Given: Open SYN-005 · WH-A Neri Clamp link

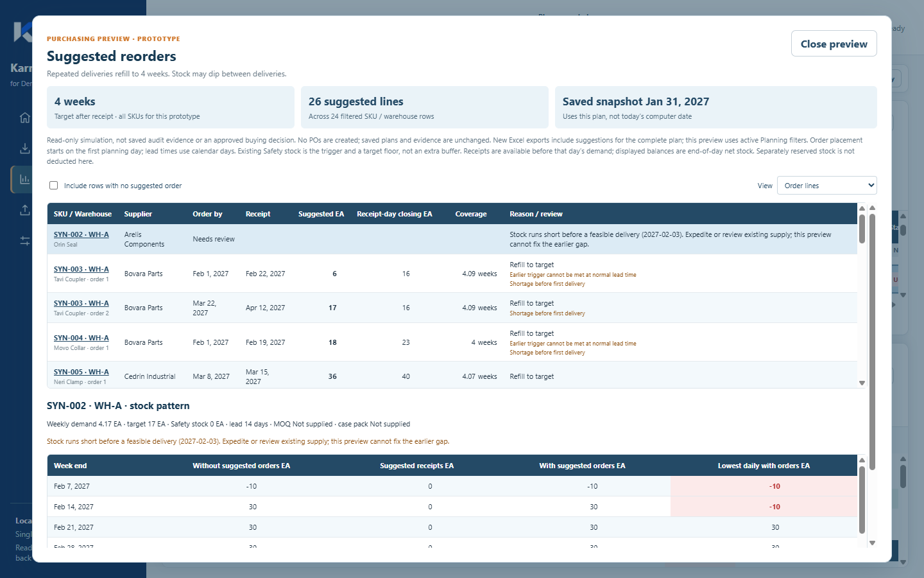Looking at the screenshot, I should click(x=81, y=372).
